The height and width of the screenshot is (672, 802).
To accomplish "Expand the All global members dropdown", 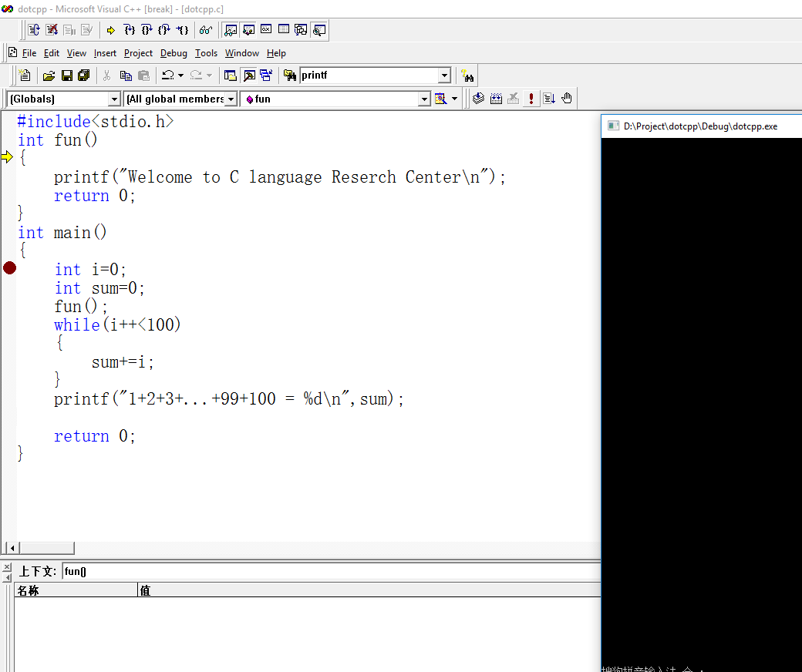I will pyautogui.click(x=231, y=99).
